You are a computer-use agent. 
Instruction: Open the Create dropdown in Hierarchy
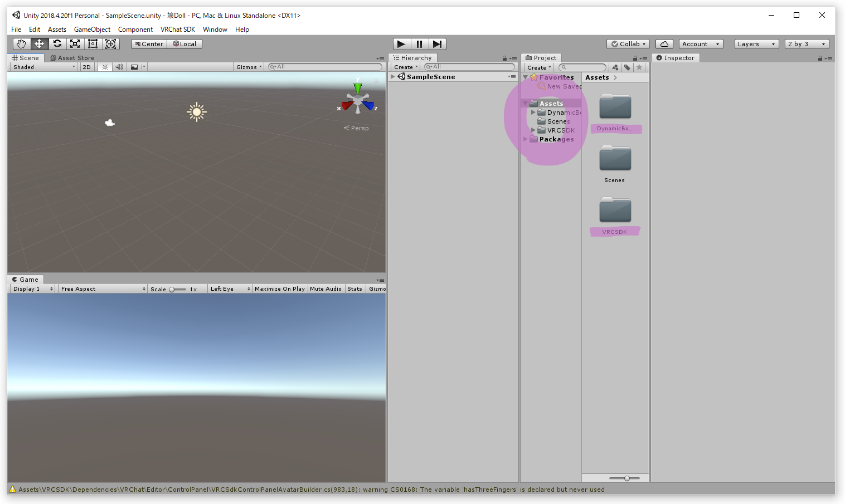pyautogui.click(x=406, y=67)
